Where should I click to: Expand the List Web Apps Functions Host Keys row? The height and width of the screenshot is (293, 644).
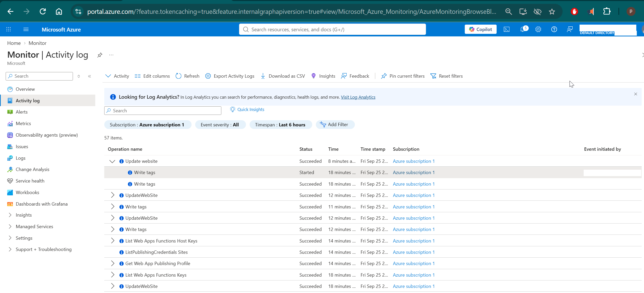click(x=112, y=241)
